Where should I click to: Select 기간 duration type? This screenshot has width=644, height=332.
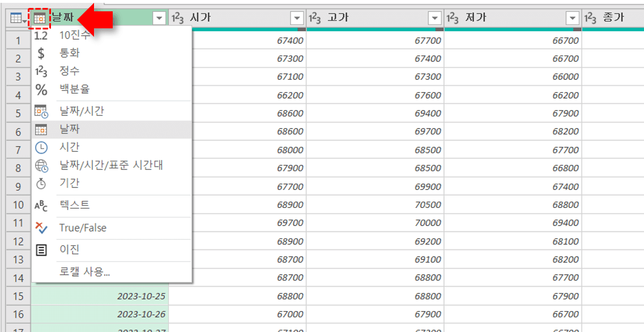[x=112, y=183]
